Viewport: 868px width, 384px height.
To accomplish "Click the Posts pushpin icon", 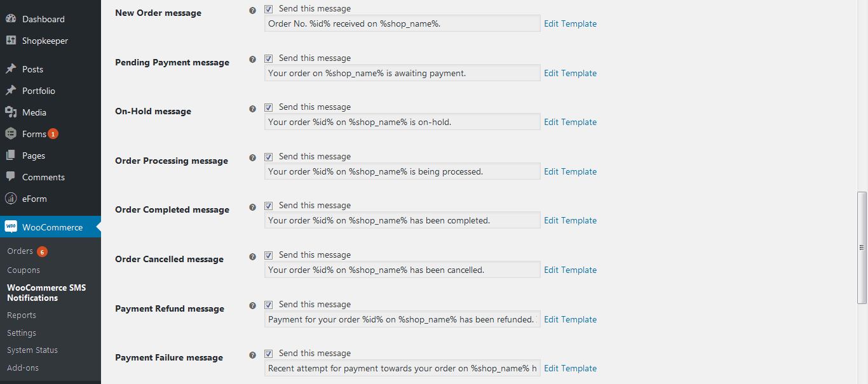I will [x=11, y=69].
